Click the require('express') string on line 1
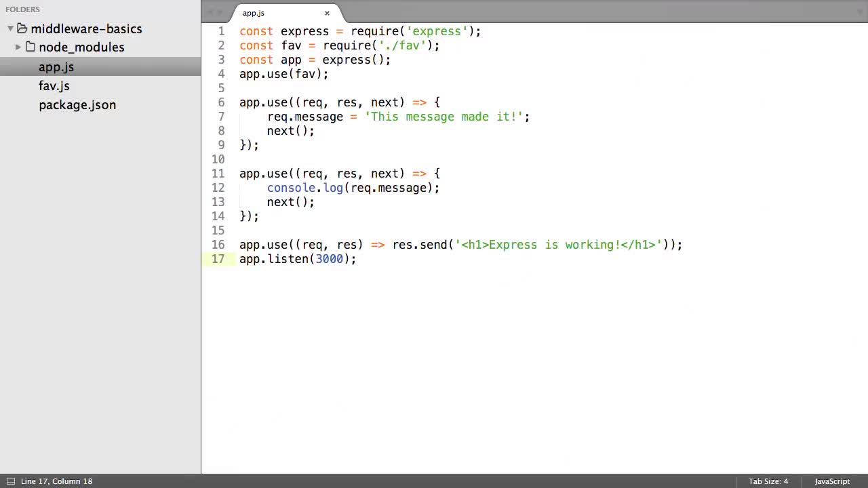 (436, 31)
